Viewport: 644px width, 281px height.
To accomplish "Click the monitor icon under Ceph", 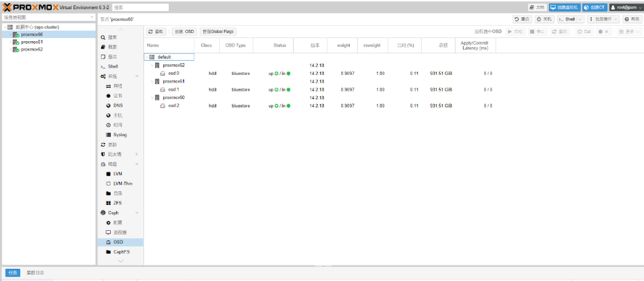I will pyautogui.click(x=109, y=232).
